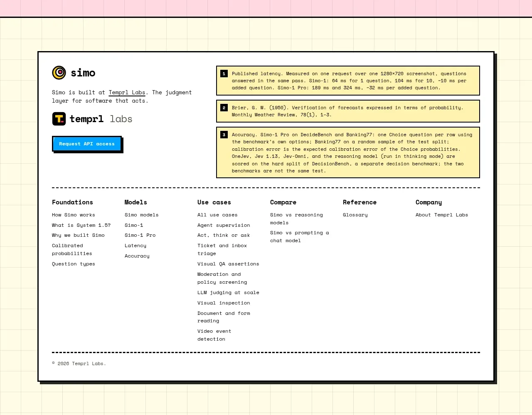
Task: Click the Reference column heading
Action: (360, 202)
